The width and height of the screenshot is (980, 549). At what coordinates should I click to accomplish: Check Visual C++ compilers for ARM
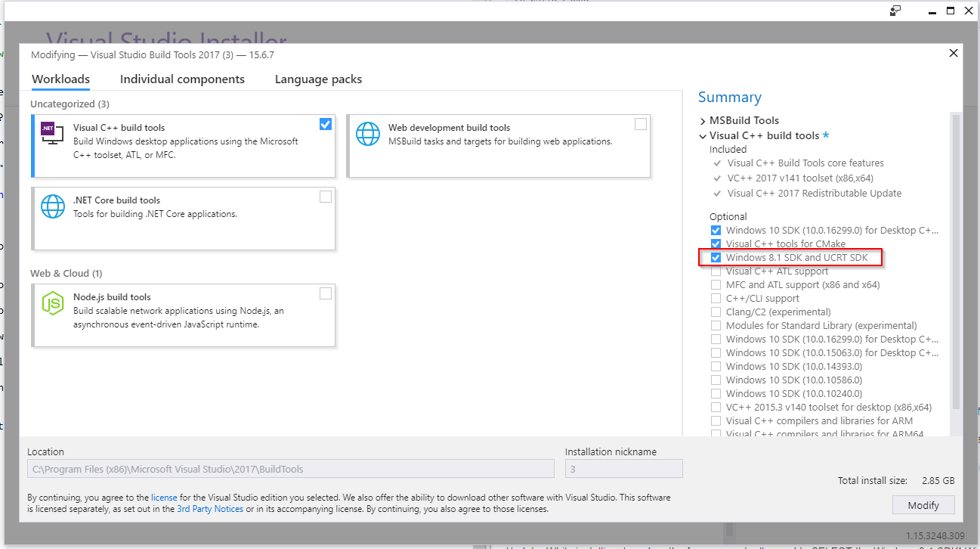tap(716, 421)
